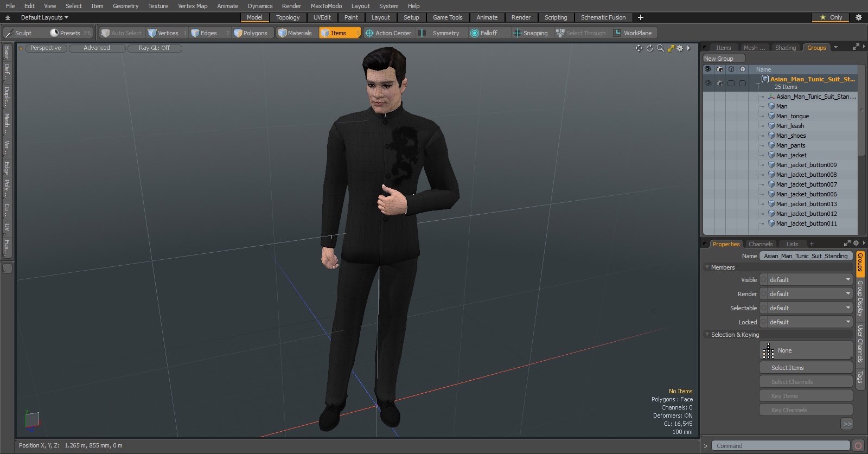868x454 pixels.
Task: Toggle Falloff on the toolbar
Action: coord(484,33)
